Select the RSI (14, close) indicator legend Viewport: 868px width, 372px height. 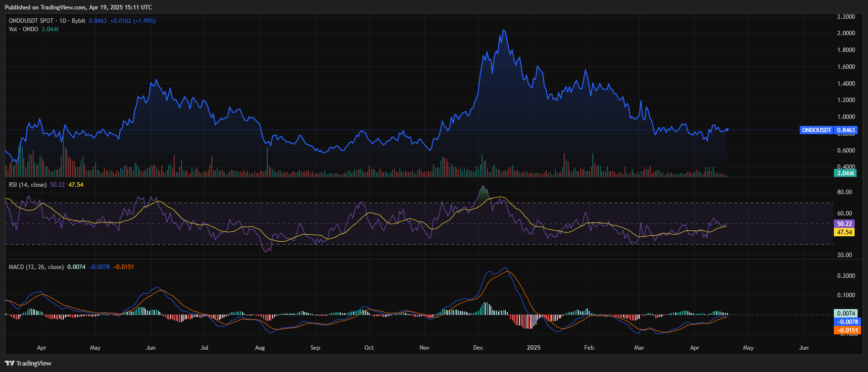28,185
